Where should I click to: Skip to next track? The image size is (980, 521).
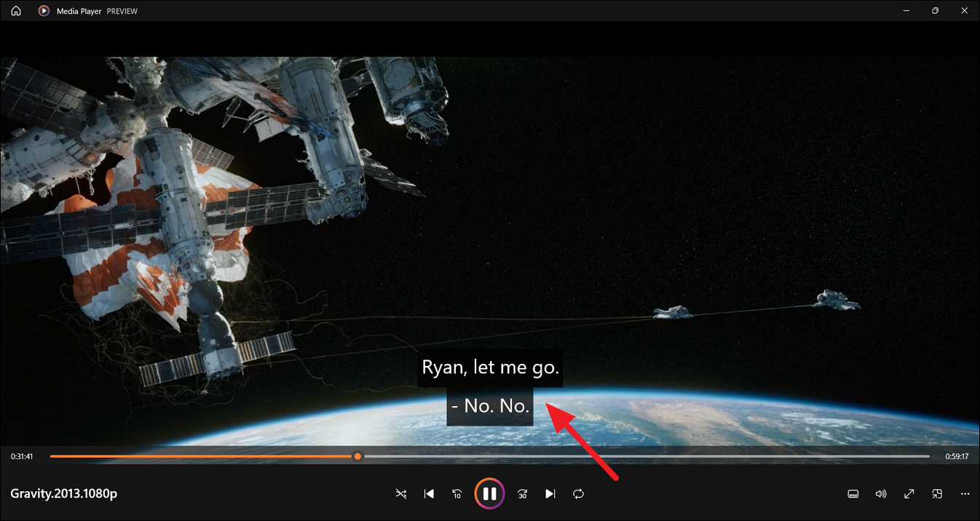point(550,494)
